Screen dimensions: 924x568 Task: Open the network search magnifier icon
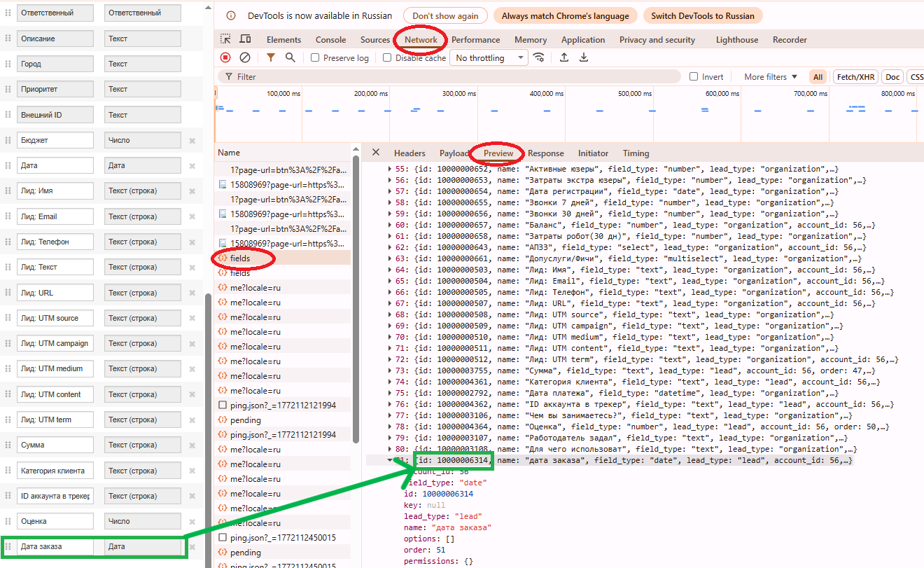(290, 58)
